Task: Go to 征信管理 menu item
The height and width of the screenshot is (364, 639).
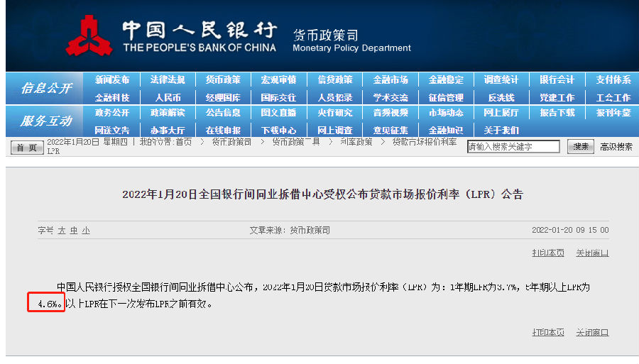Action: coord(446,98)
